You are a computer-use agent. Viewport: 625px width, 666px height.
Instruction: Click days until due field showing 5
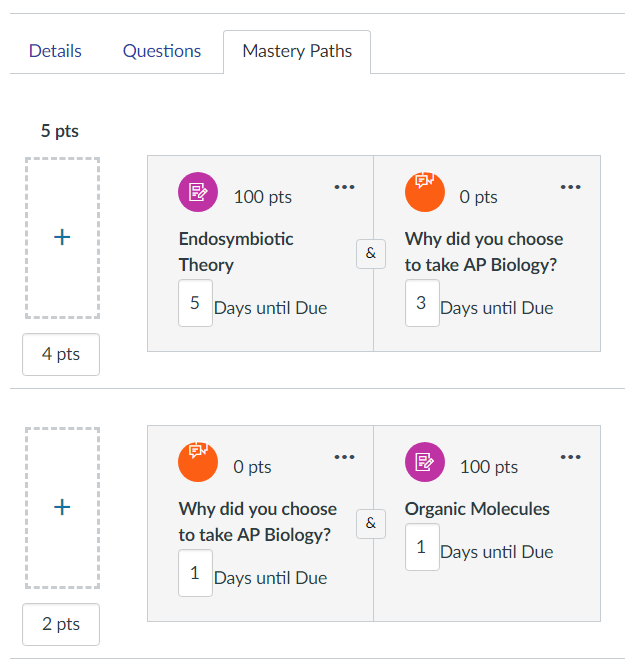pyautogui.click(x=195, y=303)
